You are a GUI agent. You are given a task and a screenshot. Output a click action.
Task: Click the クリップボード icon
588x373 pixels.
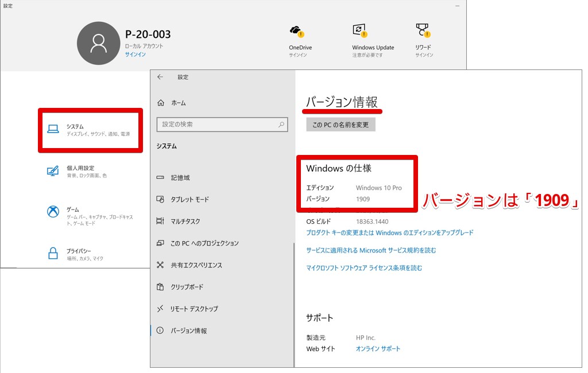160,287
